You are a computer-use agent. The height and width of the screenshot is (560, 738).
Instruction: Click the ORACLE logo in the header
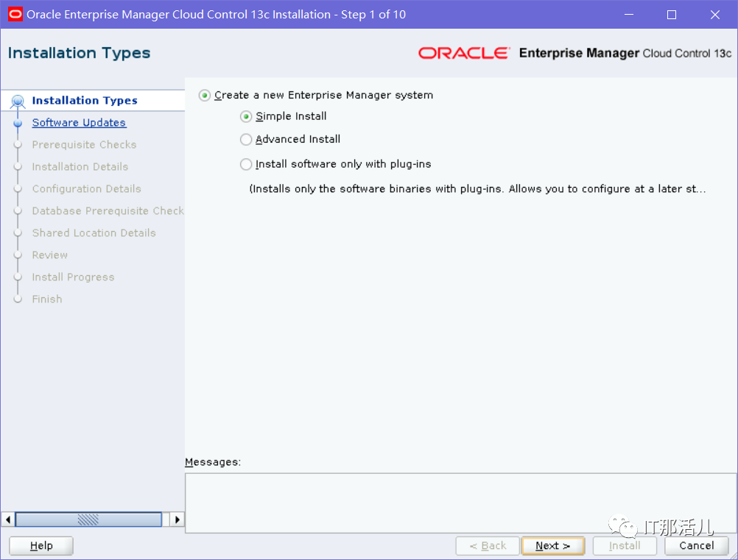coord(464,53)
